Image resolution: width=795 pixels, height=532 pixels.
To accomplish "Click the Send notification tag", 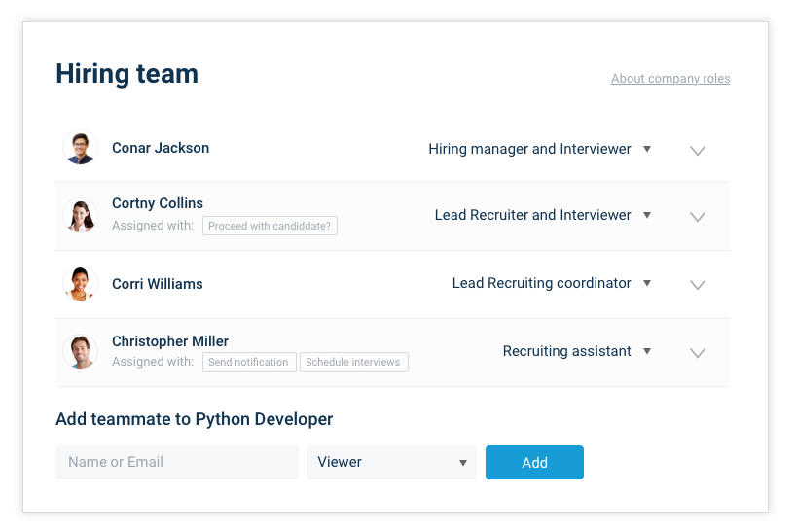I will coord(249,362).
